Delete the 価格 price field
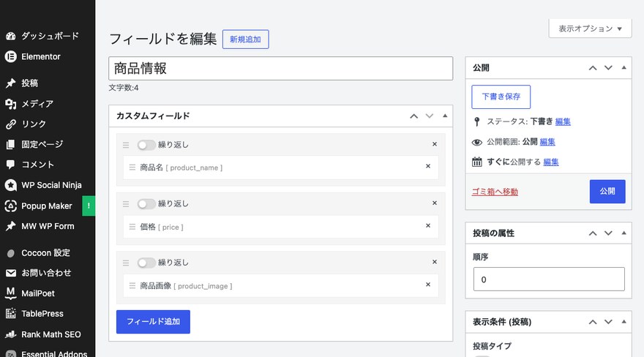The image size is (644, 357). point(428,226)
